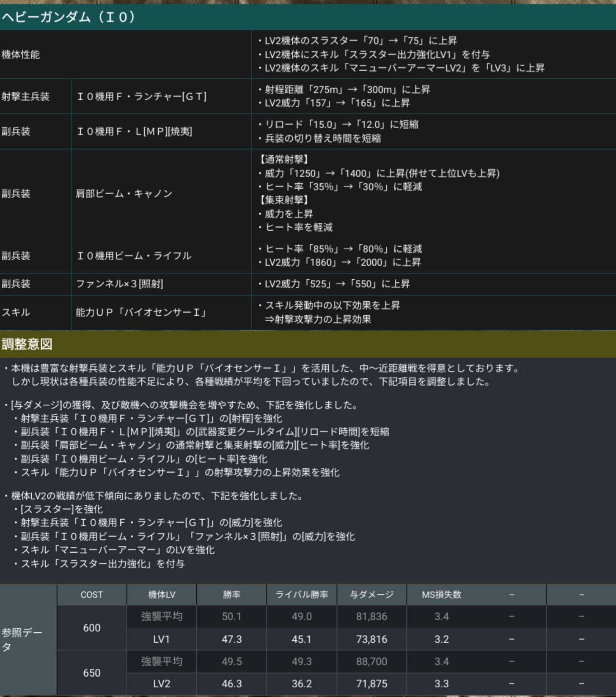Select the ライバル勝率 column header

point(302,595)
